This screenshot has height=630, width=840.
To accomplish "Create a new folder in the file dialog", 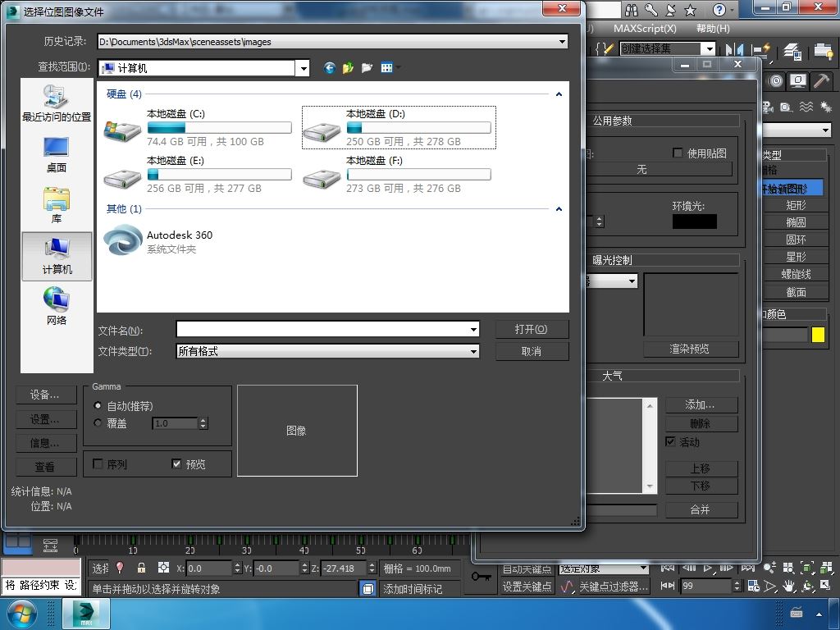I will coord(367,67).
